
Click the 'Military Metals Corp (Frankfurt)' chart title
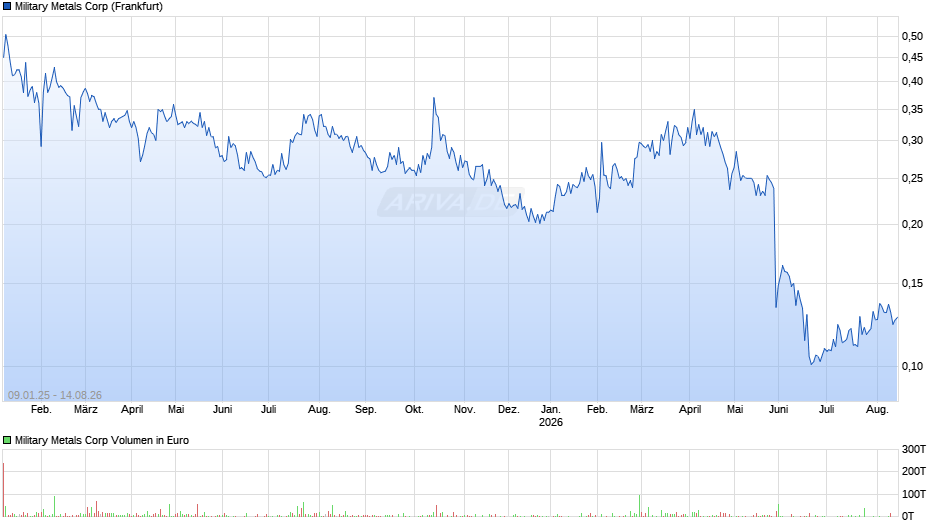tap(89, 7)
